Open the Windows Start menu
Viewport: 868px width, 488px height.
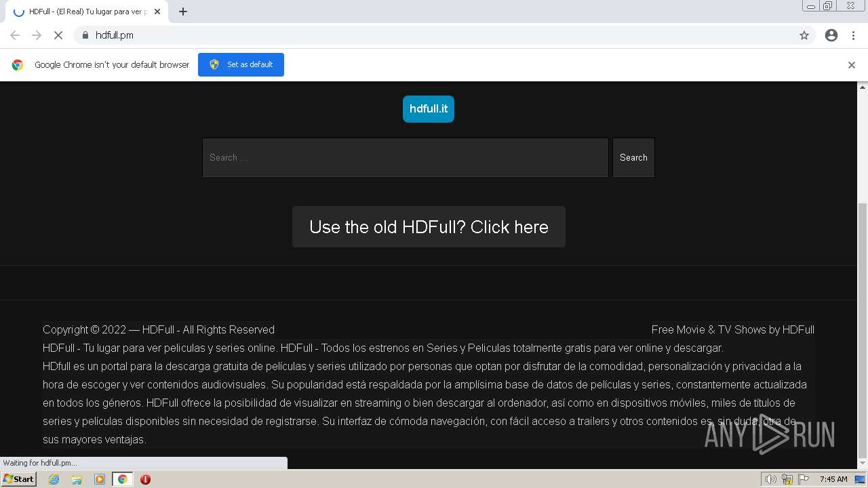(x=18, y=479)
